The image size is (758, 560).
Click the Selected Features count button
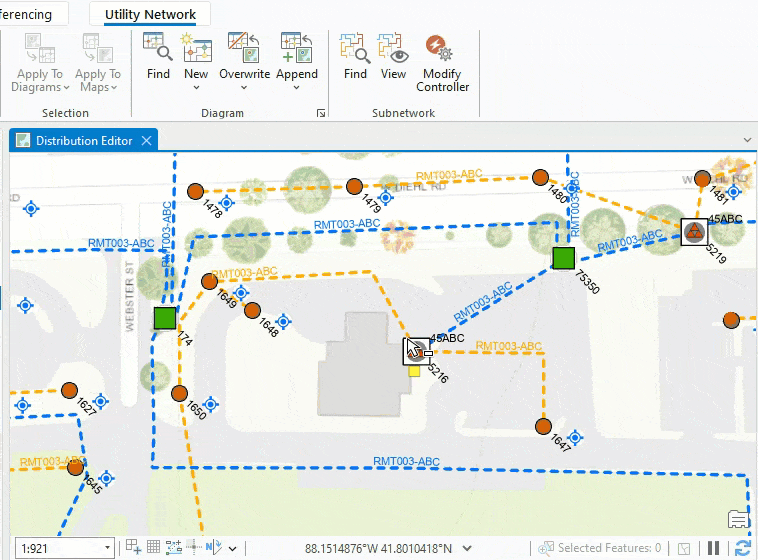point(599,548)
